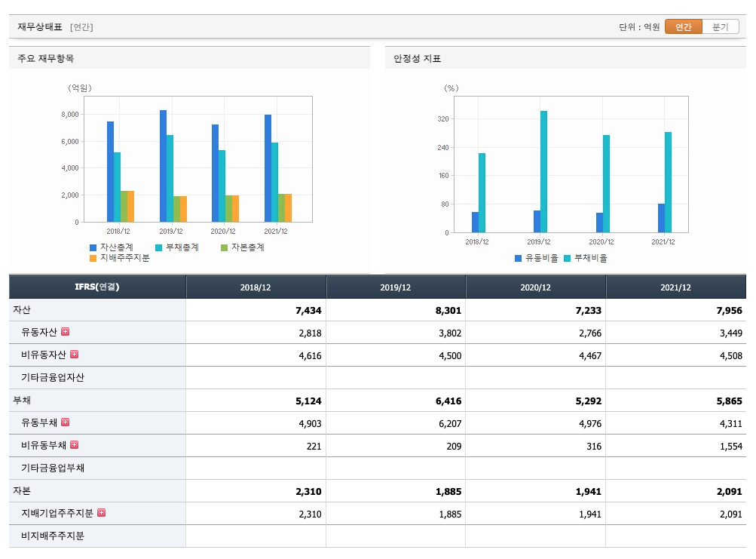Expand the 비유동부채 row

click(x=75, y=445)
